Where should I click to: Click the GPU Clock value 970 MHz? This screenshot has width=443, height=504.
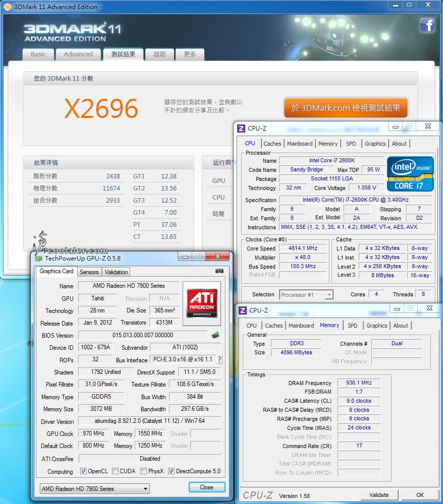point(93,433)
